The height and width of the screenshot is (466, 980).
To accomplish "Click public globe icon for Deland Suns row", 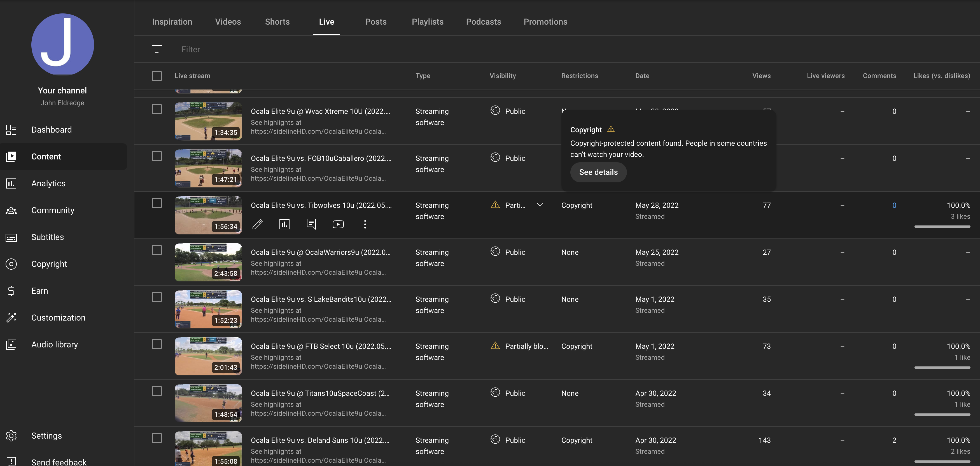I will click(x=495, y=440).
